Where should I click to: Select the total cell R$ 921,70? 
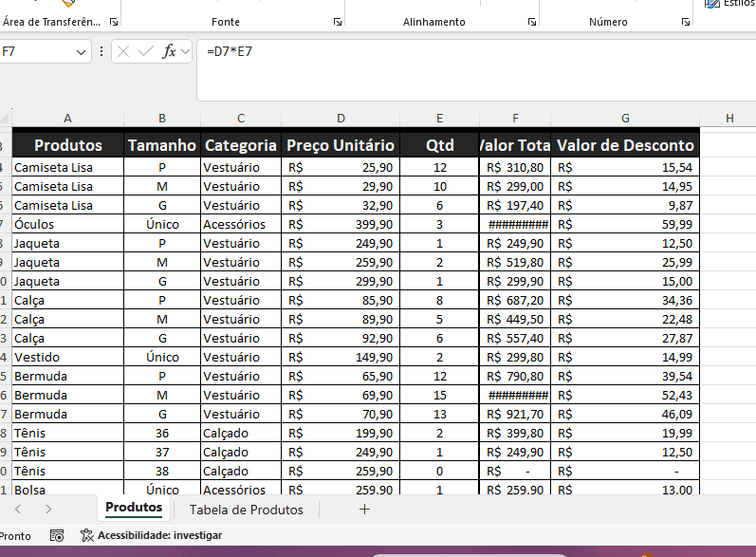tap(515, 415)
